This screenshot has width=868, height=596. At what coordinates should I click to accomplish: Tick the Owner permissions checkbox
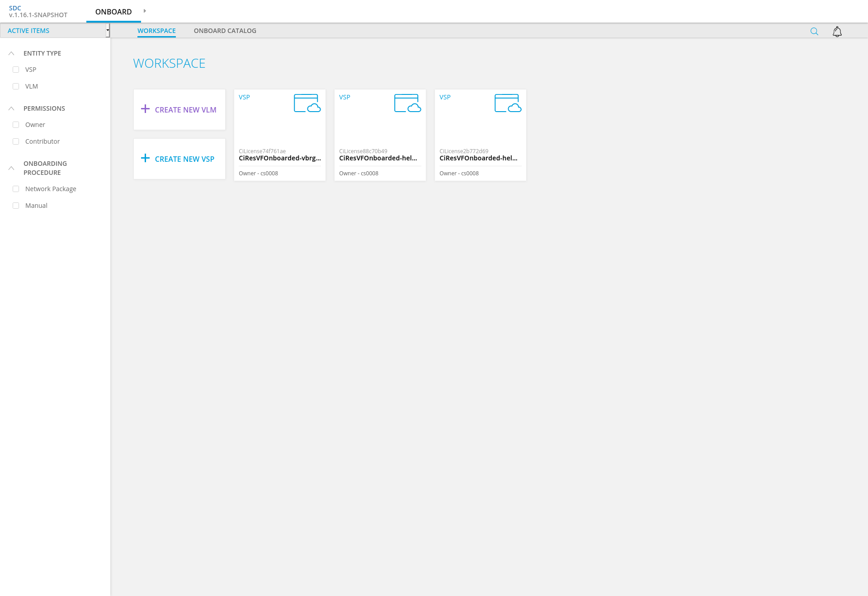[x=16, y=125]
